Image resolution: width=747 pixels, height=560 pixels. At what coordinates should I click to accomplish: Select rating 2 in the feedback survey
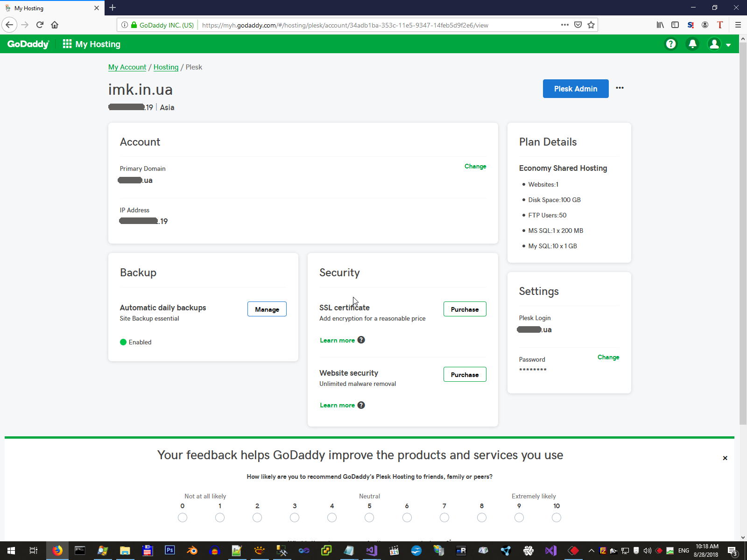(x=257, y=518)
